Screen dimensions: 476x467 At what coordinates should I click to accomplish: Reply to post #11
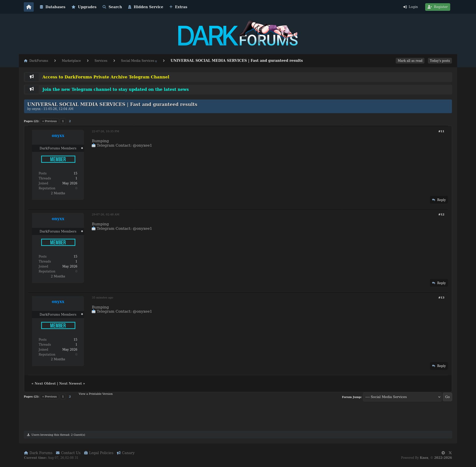(439, 200)
